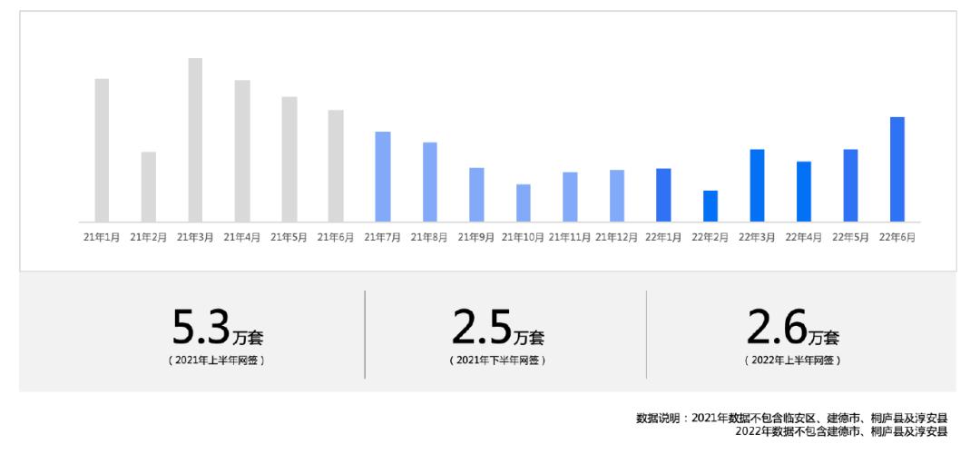Select the 21年12月 axis label

617,237
